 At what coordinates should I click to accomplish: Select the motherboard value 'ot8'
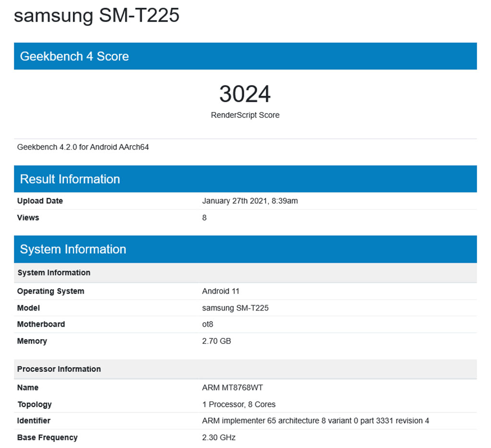coord(208,324)
